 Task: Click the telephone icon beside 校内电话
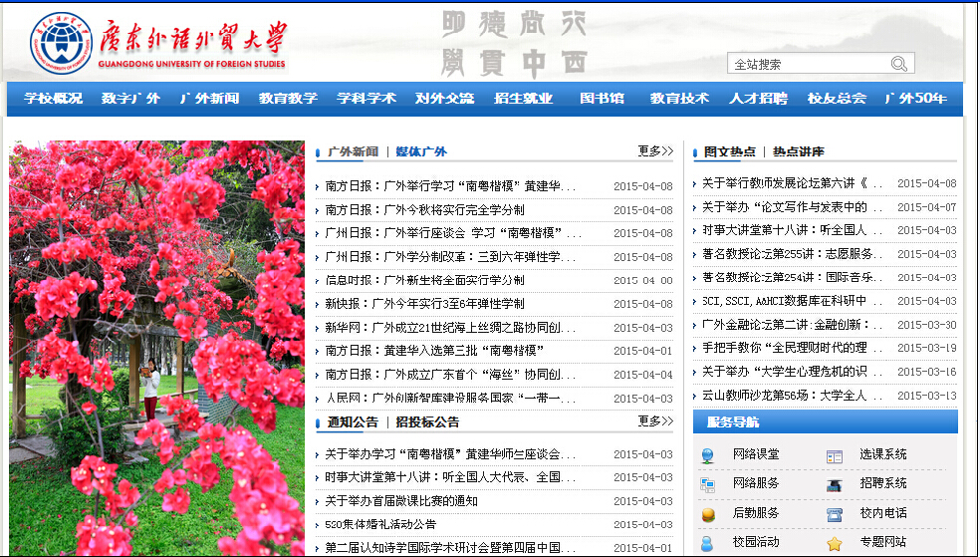coord(835,514)
